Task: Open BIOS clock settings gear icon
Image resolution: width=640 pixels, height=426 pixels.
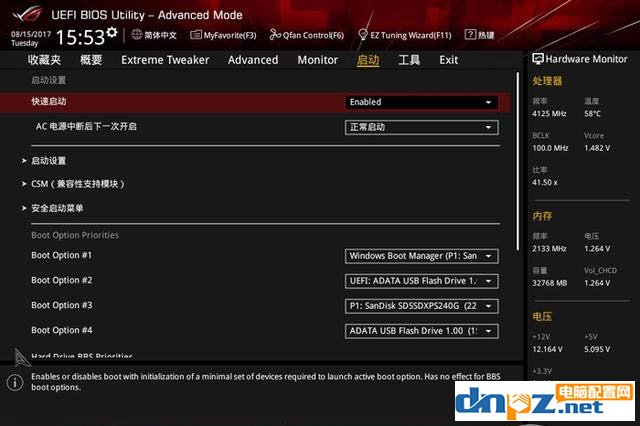Action: (x=111, y=32)
